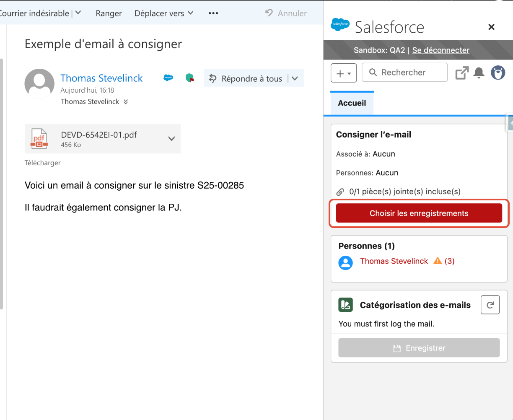This screenshot has height=420, width=513.
Task: Click Annuler undo button
Action: [x=286, y=13]
